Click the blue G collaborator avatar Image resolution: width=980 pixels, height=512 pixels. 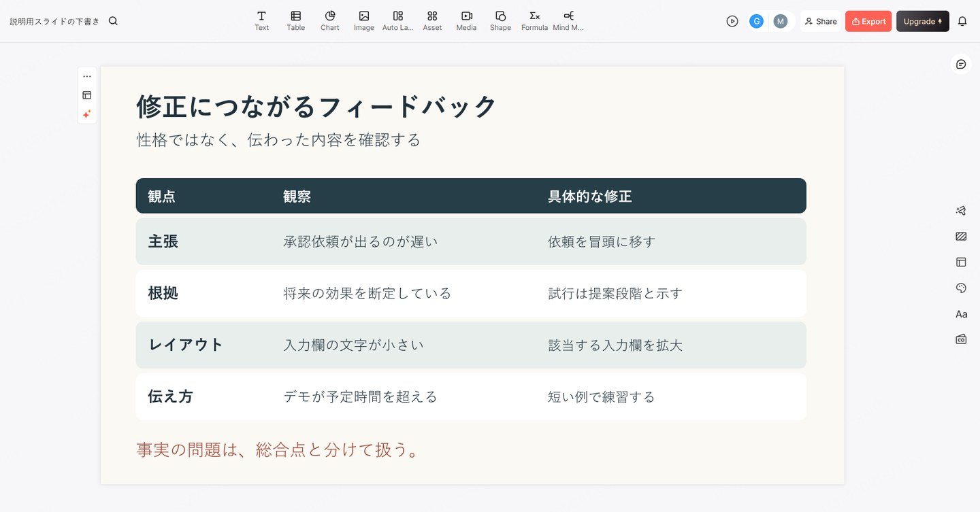(756, 21)
